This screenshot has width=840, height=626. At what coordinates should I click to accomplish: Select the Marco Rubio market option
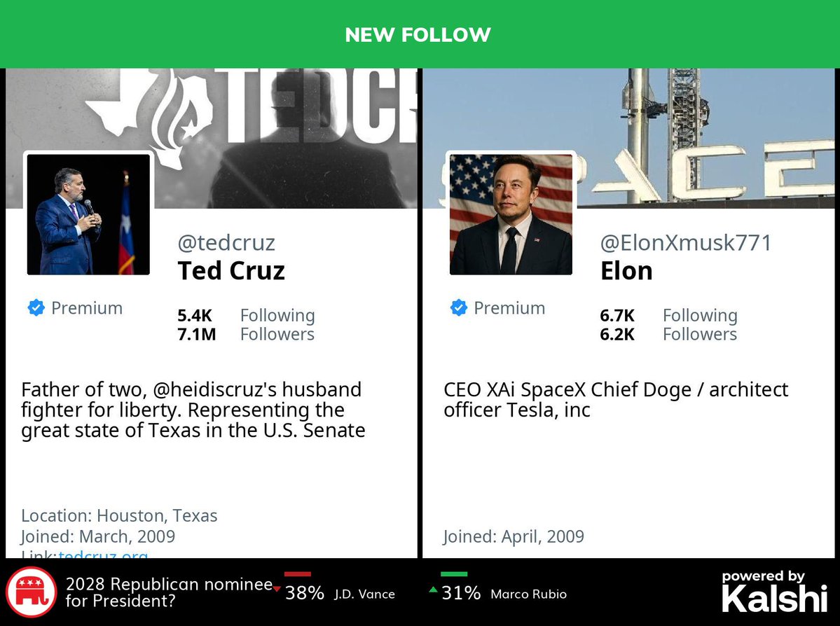tap(528, 594)
